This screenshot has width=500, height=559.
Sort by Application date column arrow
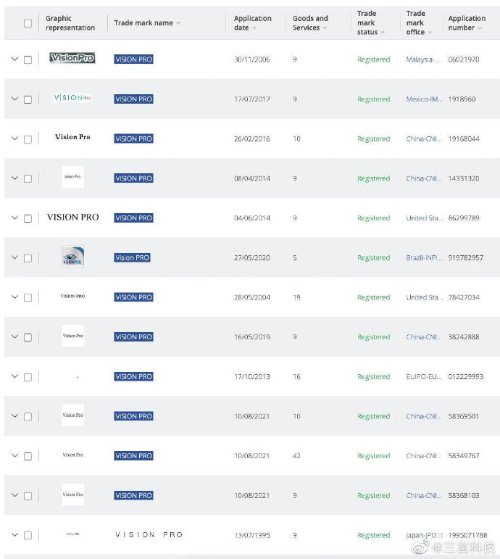point(254,28)
